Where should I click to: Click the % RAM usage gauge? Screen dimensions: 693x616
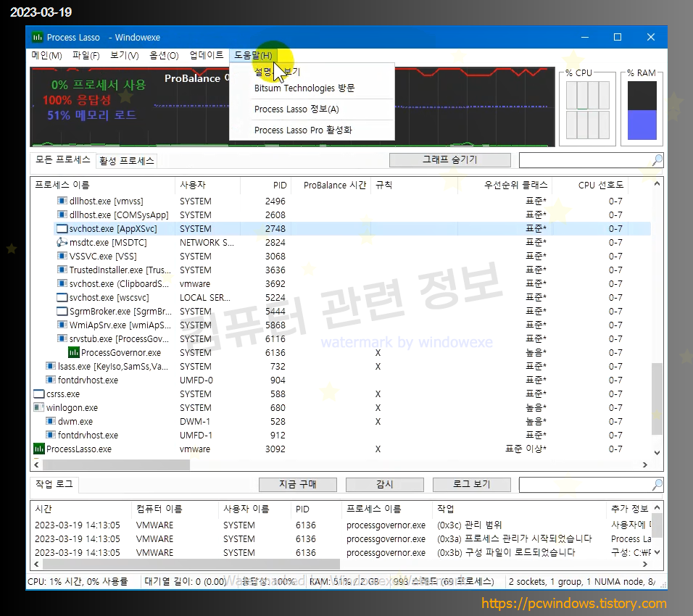(642, 110)
